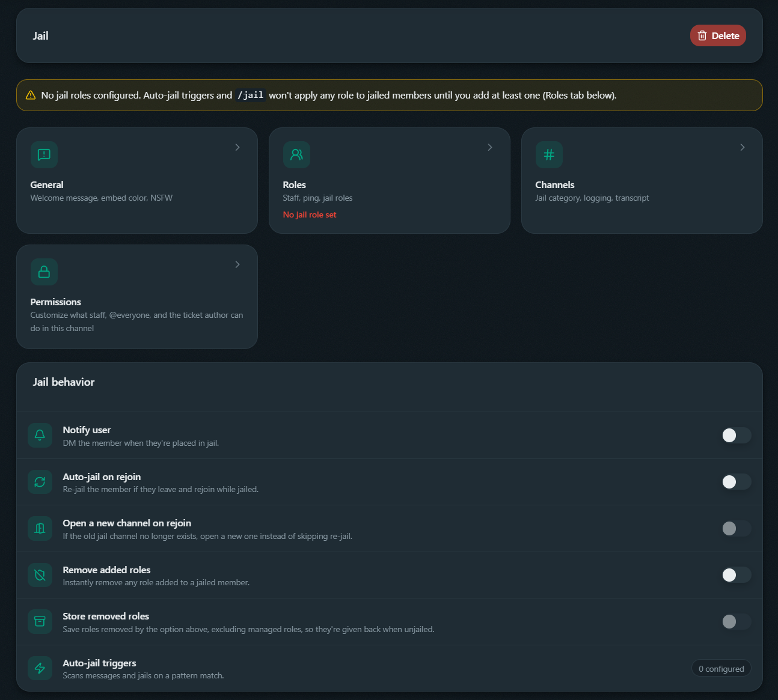Click the Roles people icon
Viewport: 778px width, 700px height.
pos(296,154)
